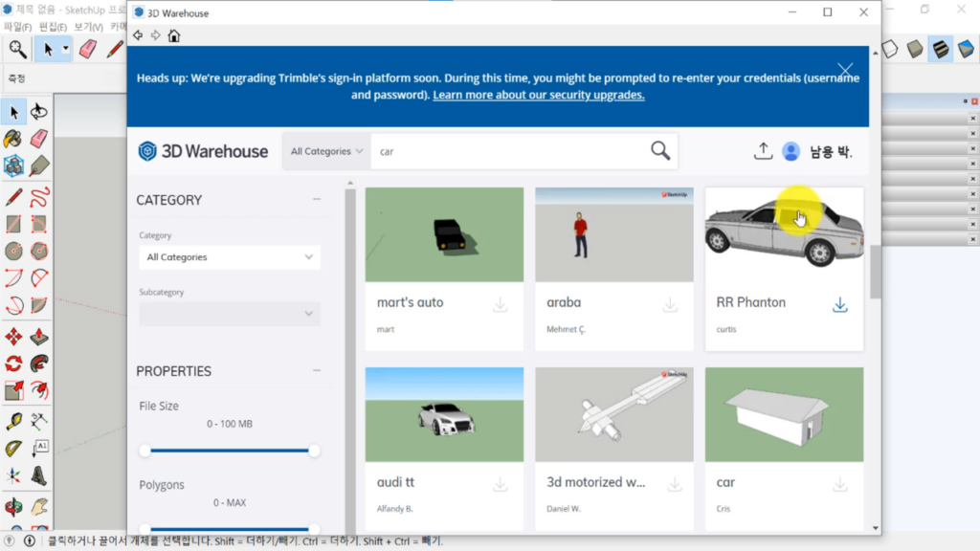980x551 pixels.
Task: Choose the Orbit tool
Action: pyautogui.click(x=13, y=507)
